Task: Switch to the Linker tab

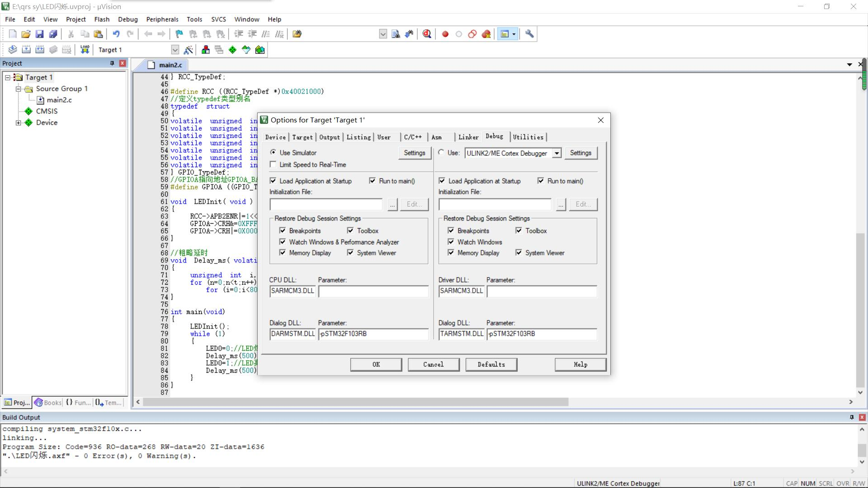Action: click(x=468, y=137)
